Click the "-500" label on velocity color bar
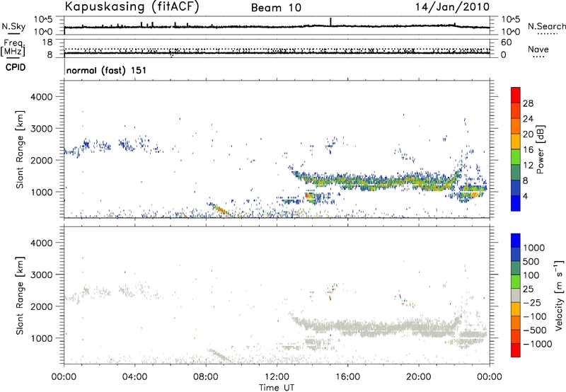This screenshot has width=566, height=392. tap(534, 330)
